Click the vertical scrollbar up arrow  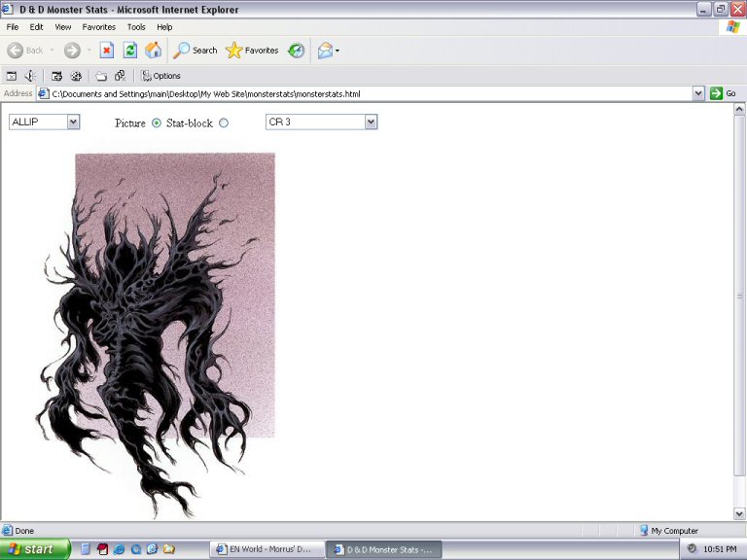739,109
